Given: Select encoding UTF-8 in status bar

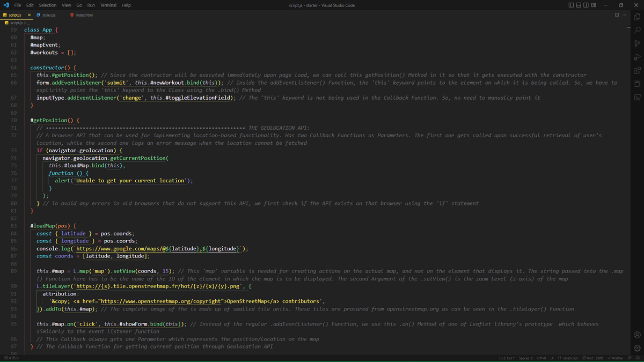Looking at the screenshot, I should click(x=541, y=358).
